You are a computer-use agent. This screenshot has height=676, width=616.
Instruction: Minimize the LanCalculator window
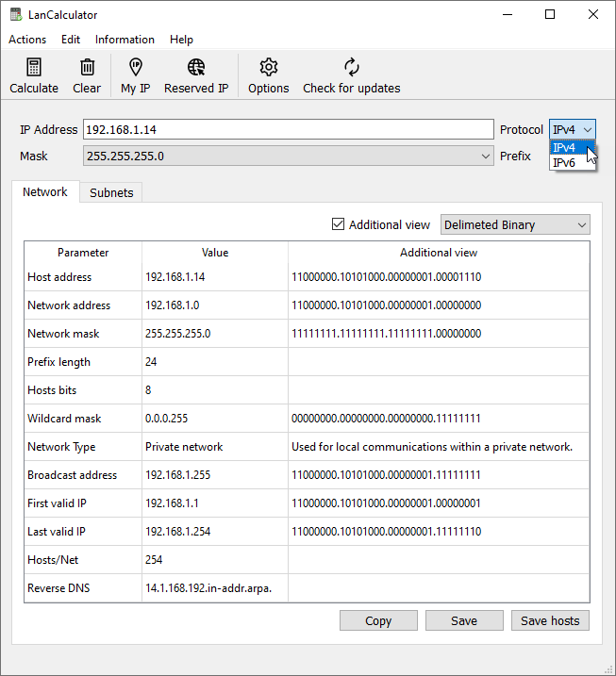pos(508,14)
